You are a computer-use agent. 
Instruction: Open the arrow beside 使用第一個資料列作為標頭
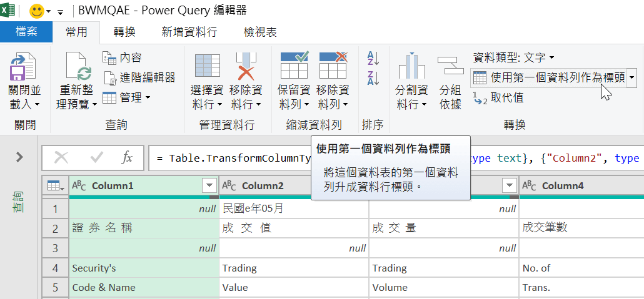[x=632, y=77]
